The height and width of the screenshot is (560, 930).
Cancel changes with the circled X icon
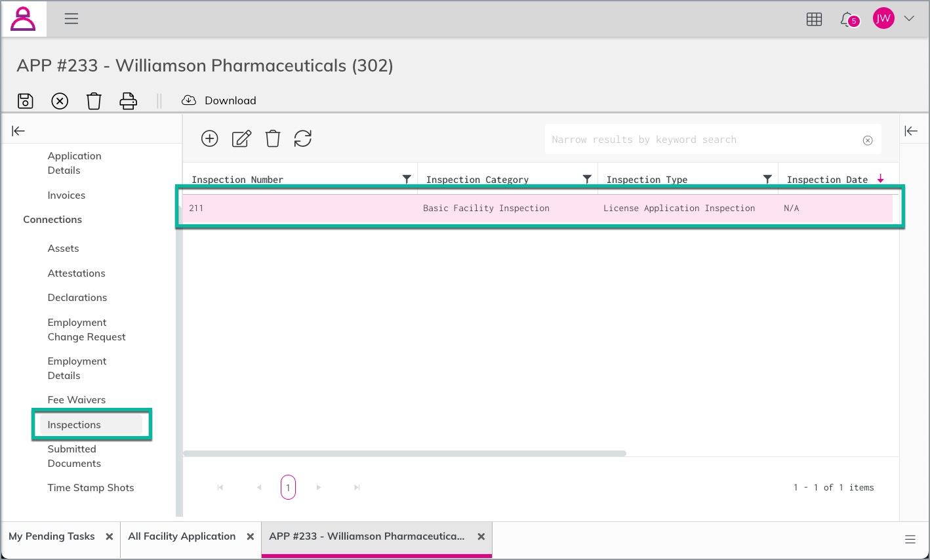click(x=60, y=100)
